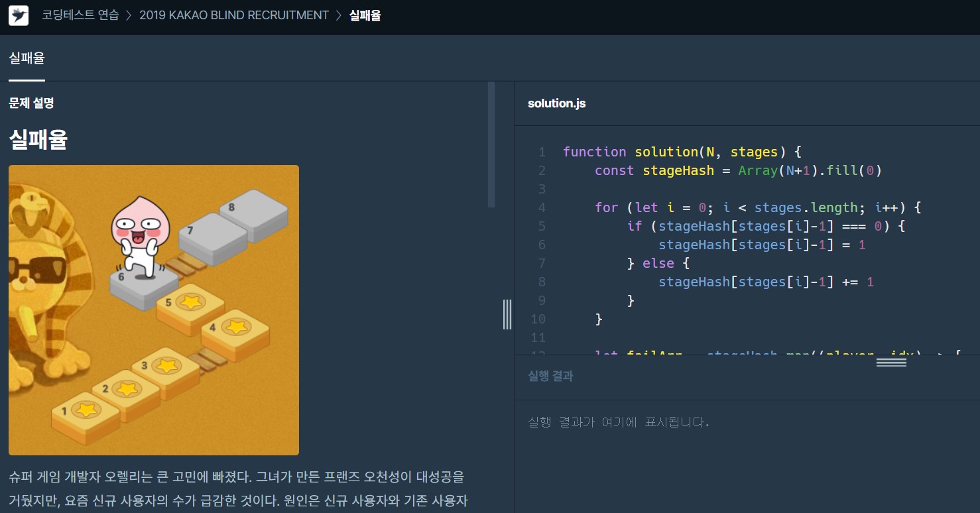Viewport: 980px width, 513px height.
Task: Click line 5 if condition code
Action: point(766,226)
